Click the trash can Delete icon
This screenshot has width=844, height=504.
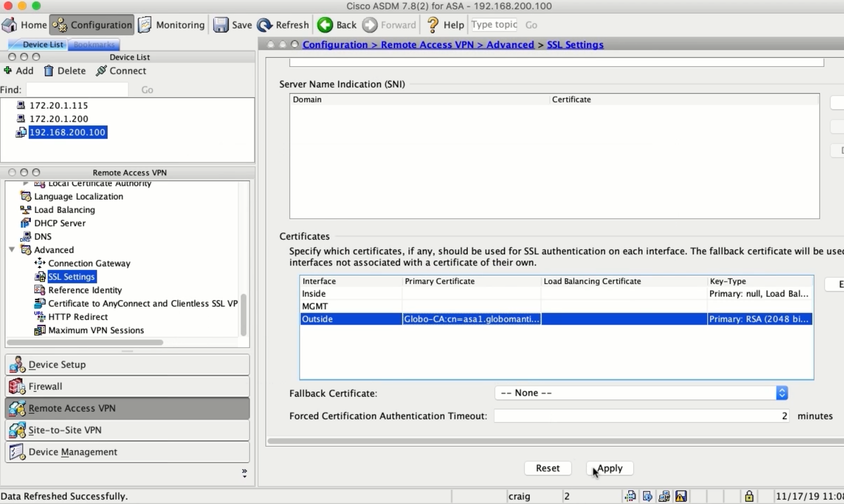(49, 71)
